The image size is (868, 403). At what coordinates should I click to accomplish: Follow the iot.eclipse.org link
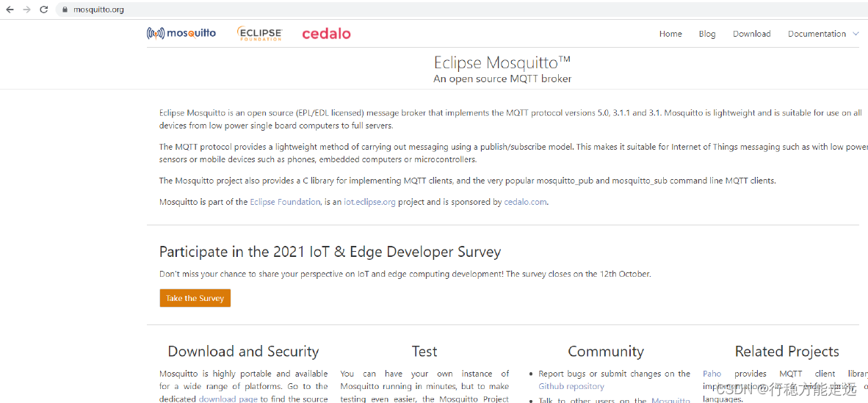pyautogui.click(x=369, y=202)
